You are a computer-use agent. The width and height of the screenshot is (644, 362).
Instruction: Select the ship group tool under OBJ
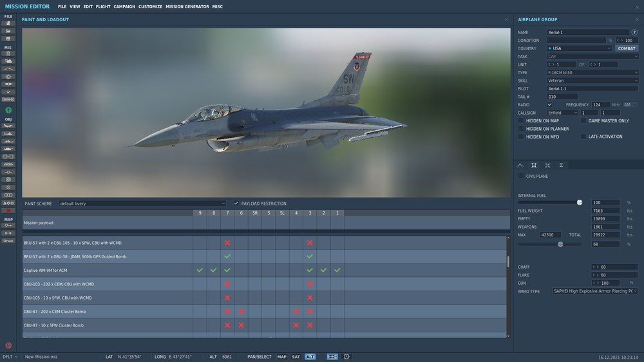tap(8, 141)
